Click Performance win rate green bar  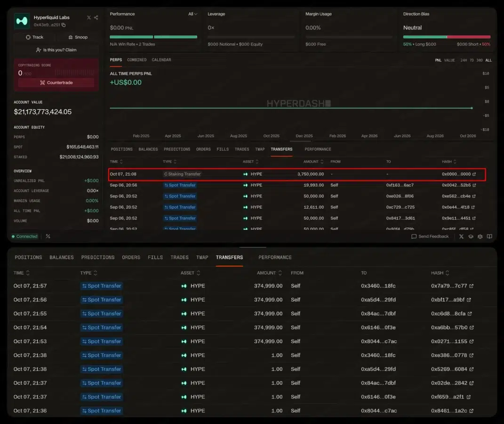[x=153, y=37]
